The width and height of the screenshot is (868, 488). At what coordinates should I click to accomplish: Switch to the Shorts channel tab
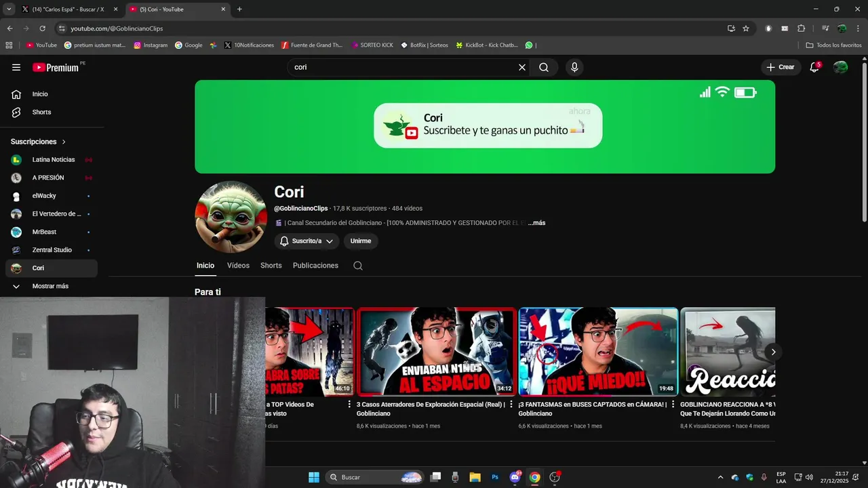tap(271, 266)
